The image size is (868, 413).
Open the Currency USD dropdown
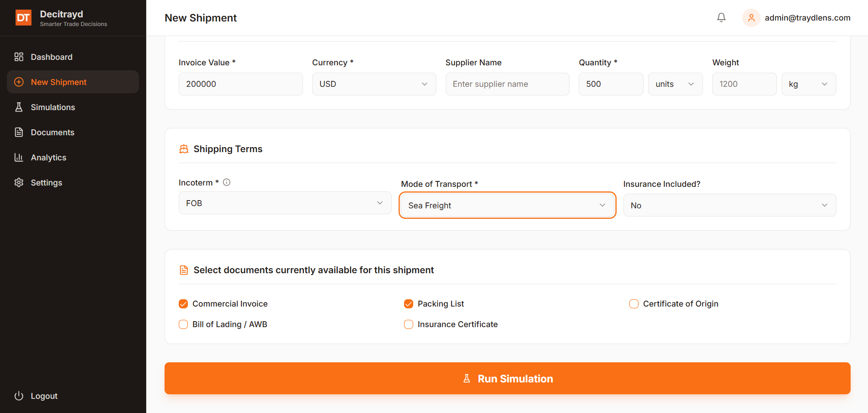pyautogui.click(x=374, y=84)
